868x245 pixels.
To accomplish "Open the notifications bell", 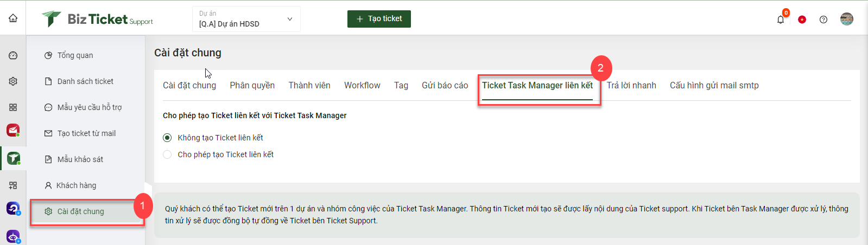I will point(781,20).
